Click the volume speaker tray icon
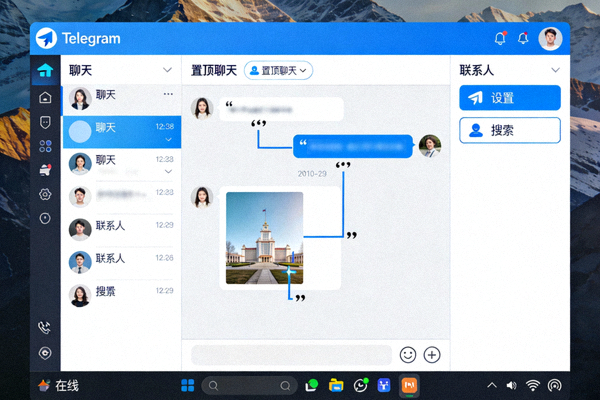Image resolution: width=600 pixels, height=400 pixels. pyautogui.click(x=511, y=385)
